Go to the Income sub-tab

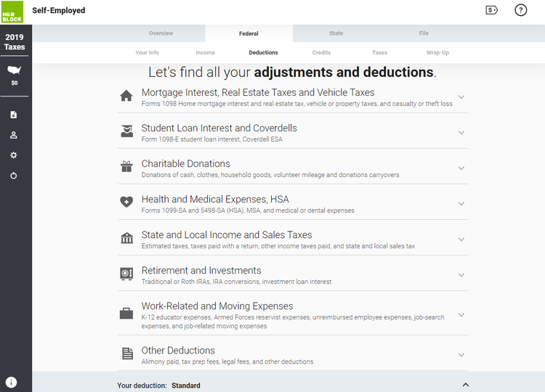205,53
